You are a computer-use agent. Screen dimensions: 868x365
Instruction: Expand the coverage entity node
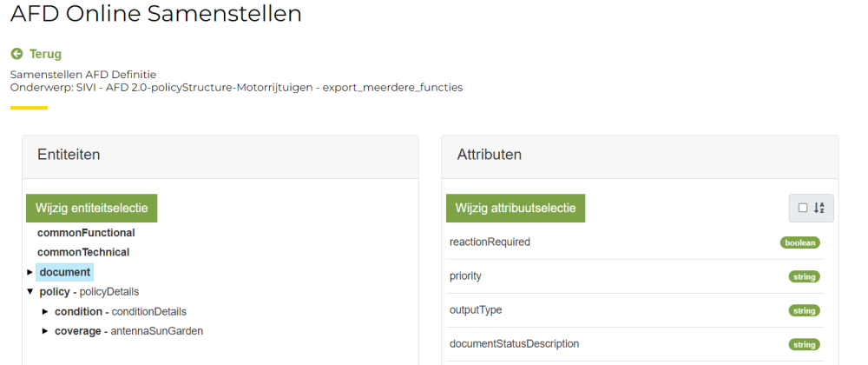[x=46, y=331]
